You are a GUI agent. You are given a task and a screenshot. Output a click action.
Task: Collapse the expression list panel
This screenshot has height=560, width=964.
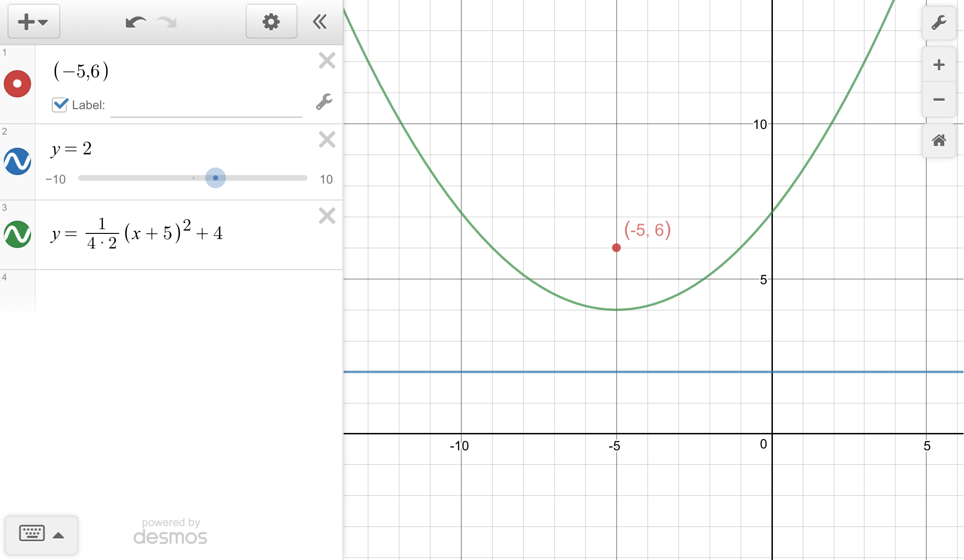coord(320,22)
